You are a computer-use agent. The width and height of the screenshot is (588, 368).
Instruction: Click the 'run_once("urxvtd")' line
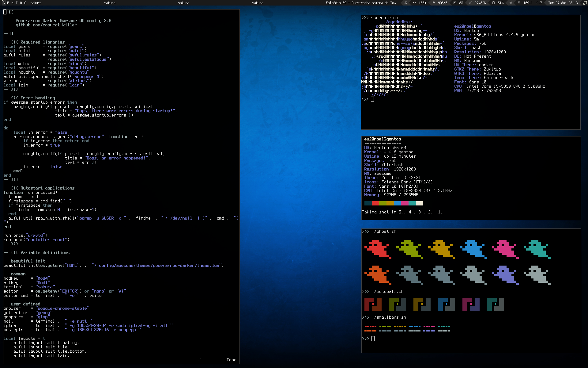point(25,236)
